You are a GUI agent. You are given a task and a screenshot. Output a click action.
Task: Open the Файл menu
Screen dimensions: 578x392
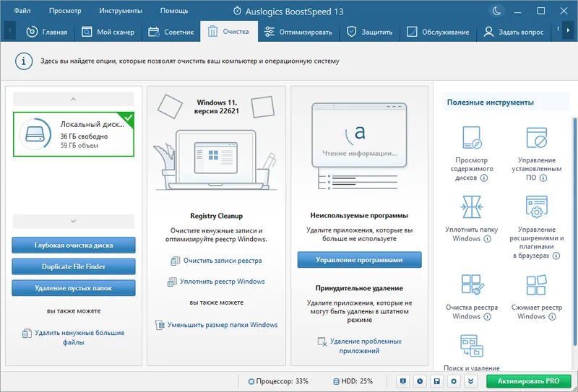(x=22, y=11)
